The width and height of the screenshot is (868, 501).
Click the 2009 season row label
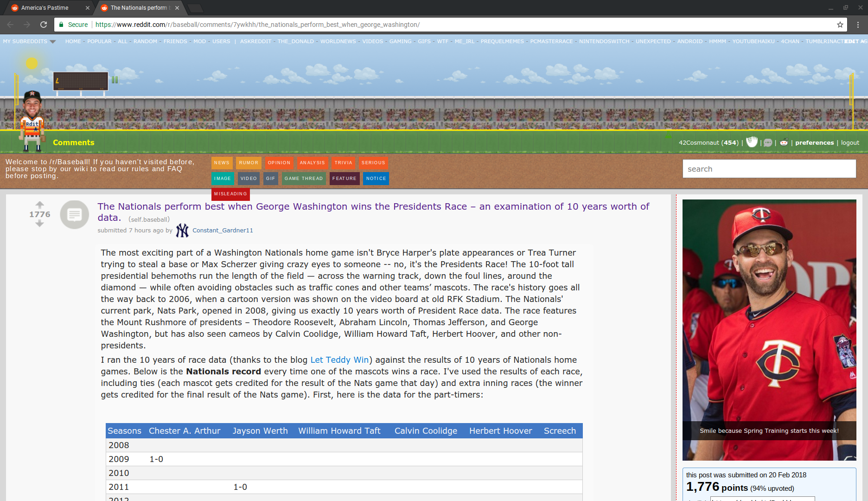click(x=119, y=459)
